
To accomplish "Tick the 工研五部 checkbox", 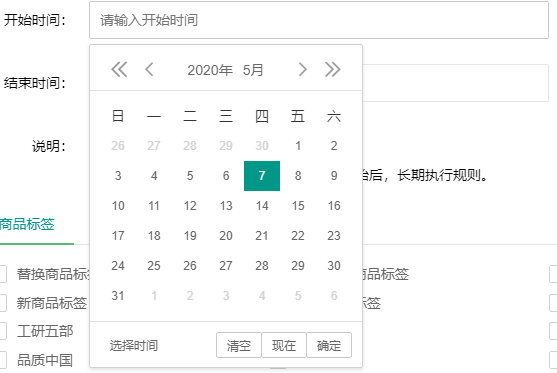I will click(x=2, y=331).
